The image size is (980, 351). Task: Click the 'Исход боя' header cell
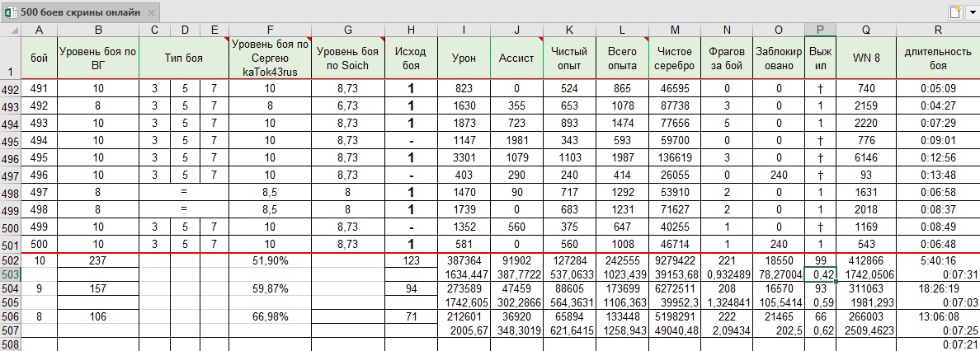411,59
